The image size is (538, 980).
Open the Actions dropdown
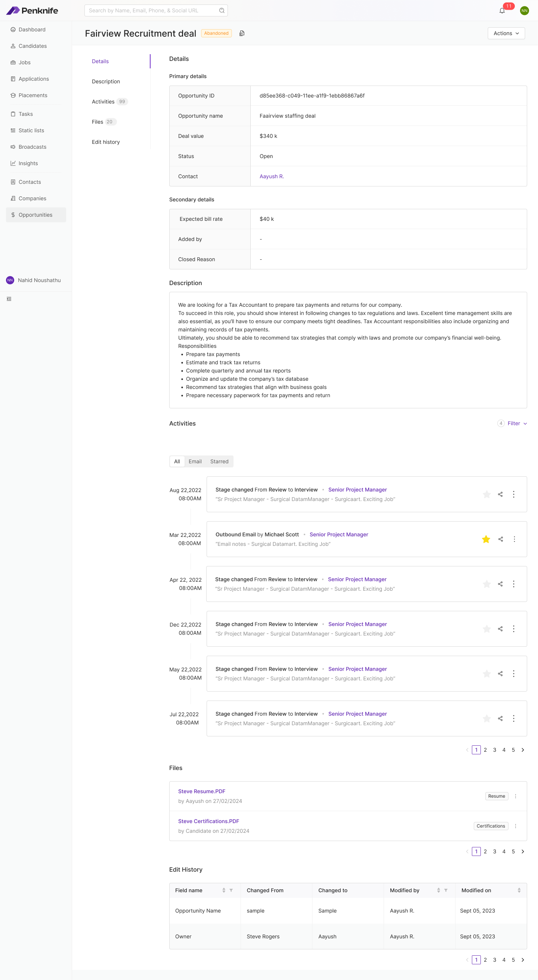[506, 34]
